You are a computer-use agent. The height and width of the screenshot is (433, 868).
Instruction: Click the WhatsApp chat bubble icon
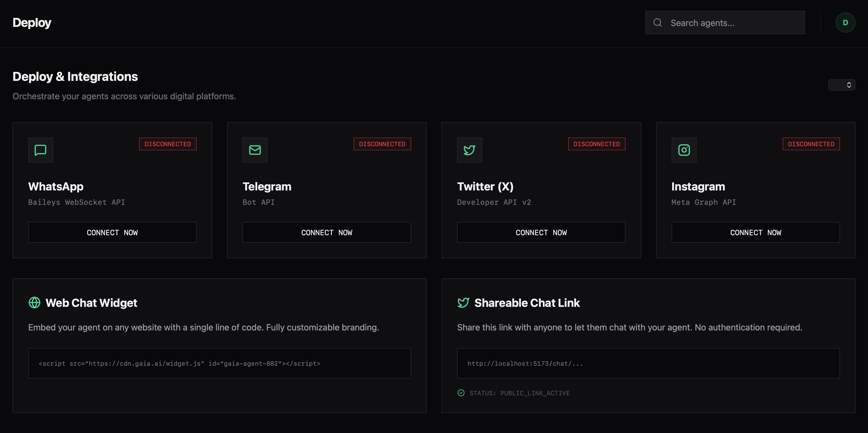[40, 150]
